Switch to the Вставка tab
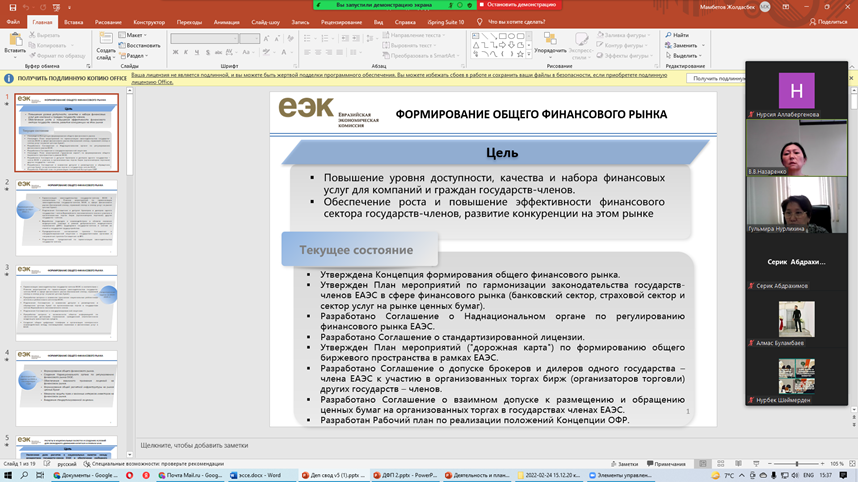This screenshot has width=858, height=482. (73, 22)
